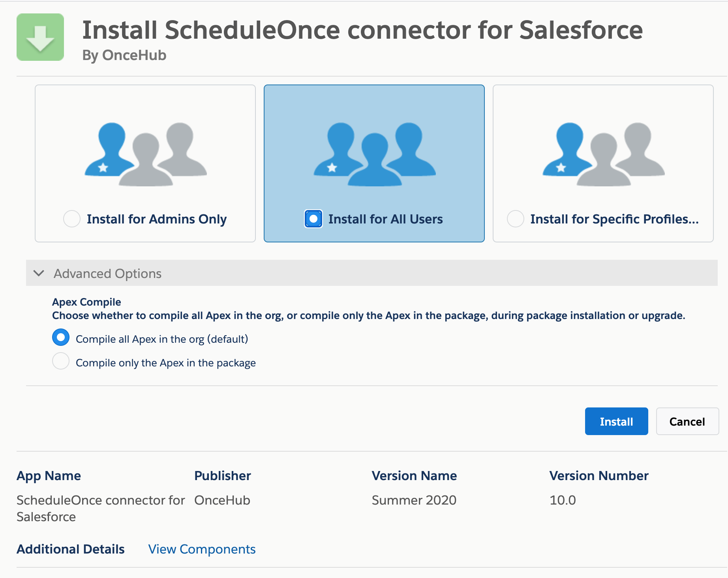This screenshot has width=728, height=578.
Task: Choose Compile only the Apex in the package
Action: pyautogui.click(x=61, y=361)
